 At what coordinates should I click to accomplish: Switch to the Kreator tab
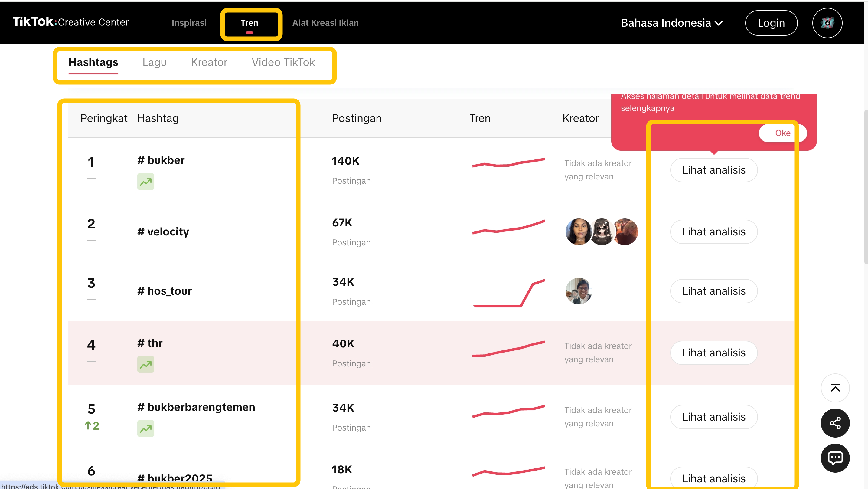coord(209,62)
